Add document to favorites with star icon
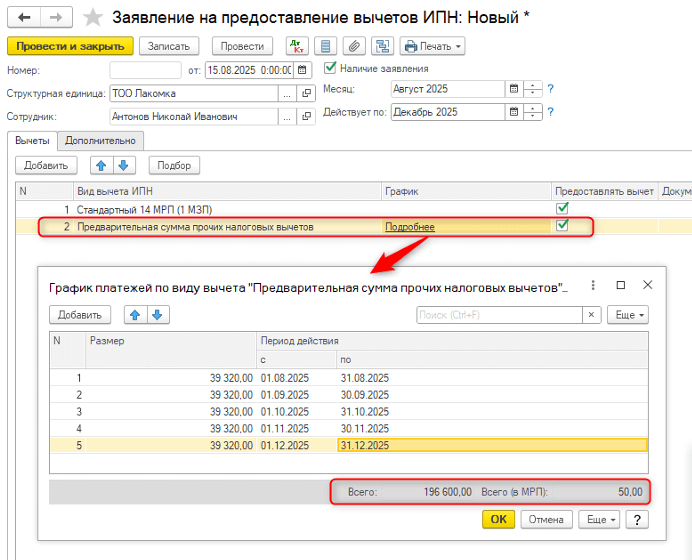 coord(93,18)
